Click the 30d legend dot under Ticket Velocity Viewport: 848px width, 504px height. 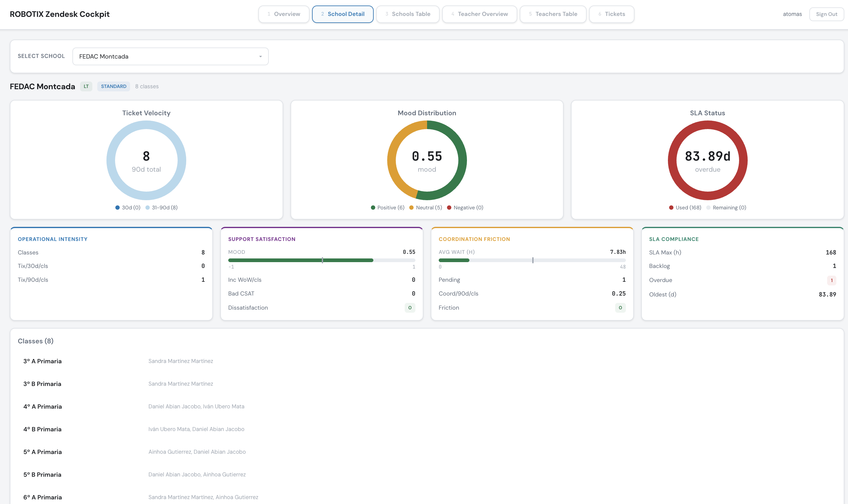117,207
